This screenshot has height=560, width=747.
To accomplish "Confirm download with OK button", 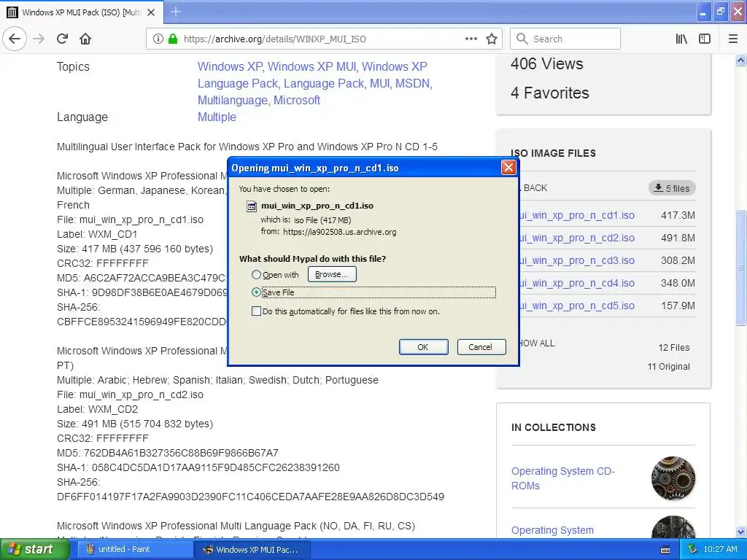I will point(423,347).
